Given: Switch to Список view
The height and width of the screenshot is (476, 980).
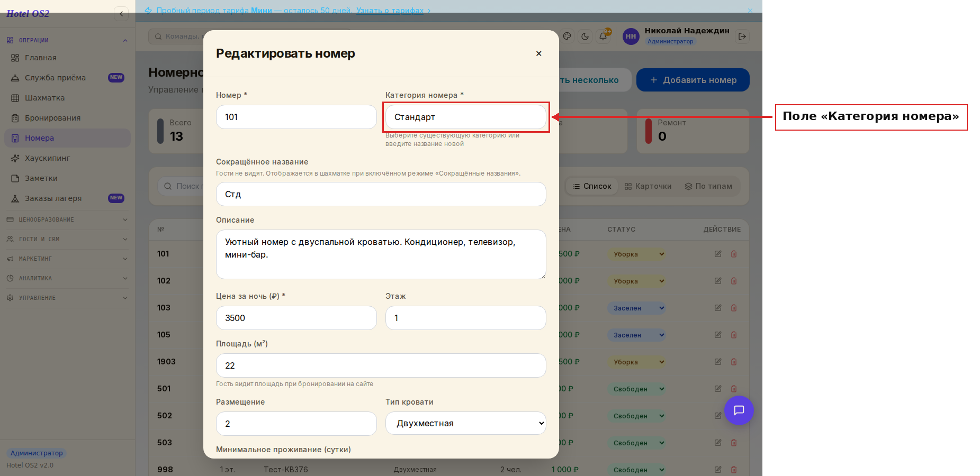Looking at the screenshot, I should point(592,186).
